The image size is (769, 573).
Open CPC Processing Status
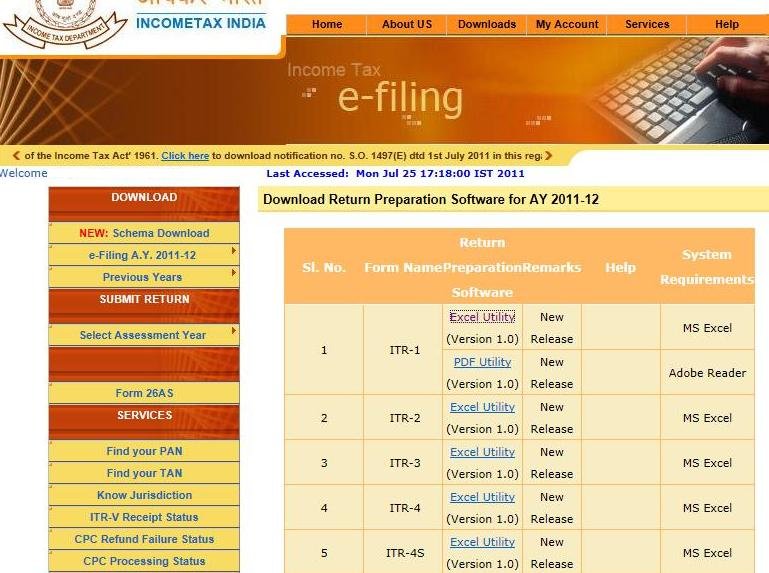(x=144, y=561)
